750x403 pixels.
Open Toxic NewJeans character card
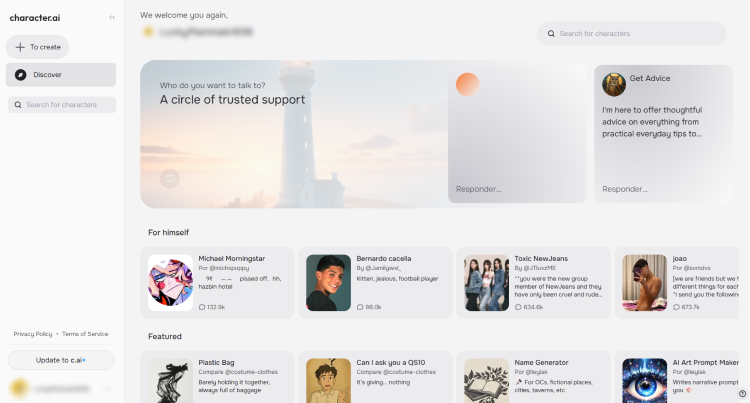click(533, 283)
